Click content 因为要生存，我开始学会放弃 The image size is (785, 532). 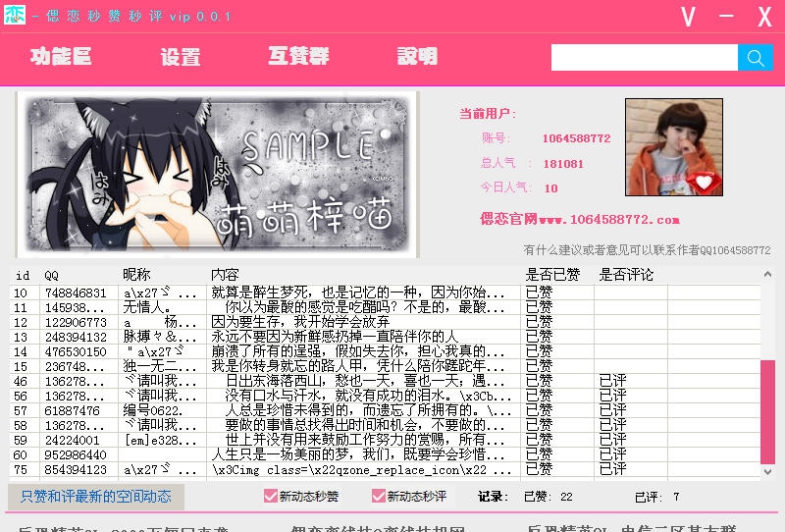click(300, 322)
